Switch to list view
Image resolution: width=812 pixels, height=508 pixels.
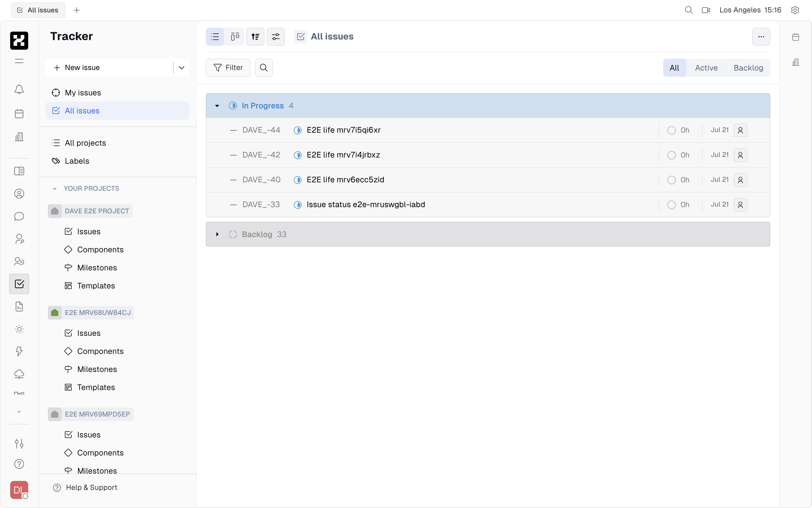point(215,37)
